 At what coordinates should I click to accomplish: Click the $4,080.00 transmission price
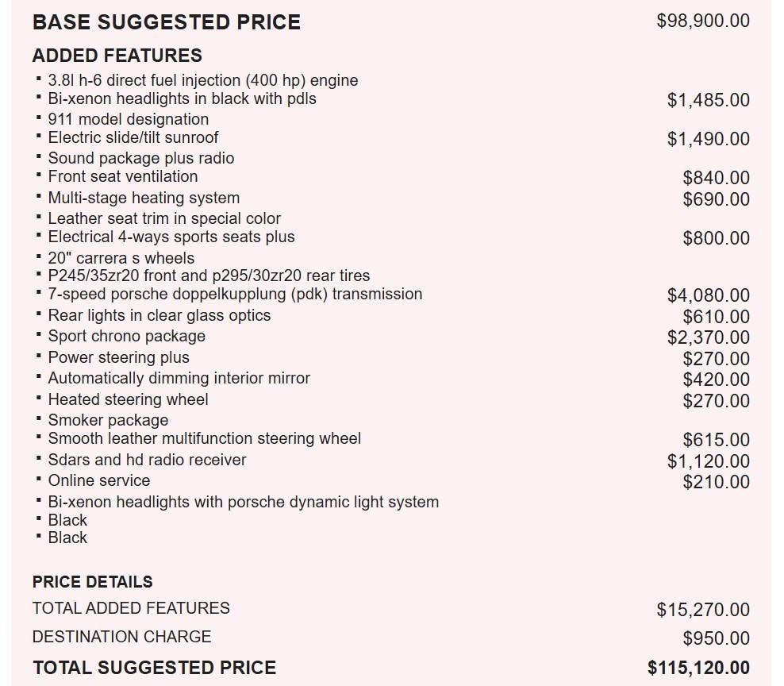[x=708, y=295]
